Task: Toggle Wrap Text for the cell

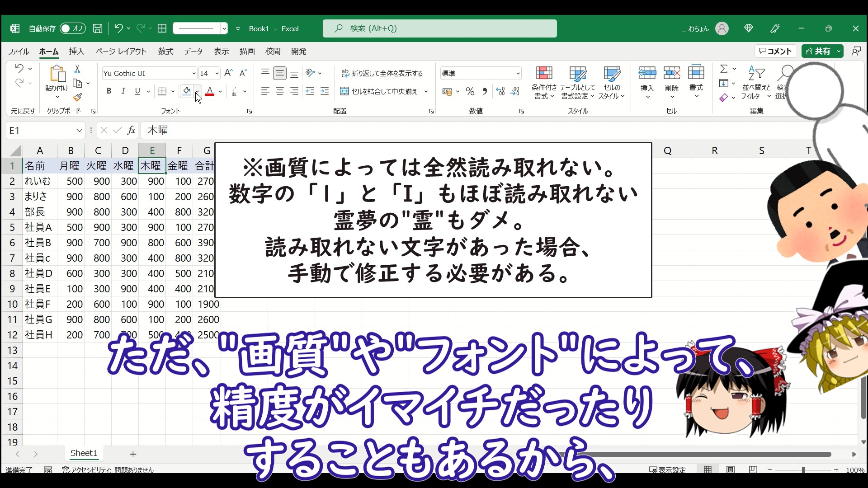Action: pos(382,73)
